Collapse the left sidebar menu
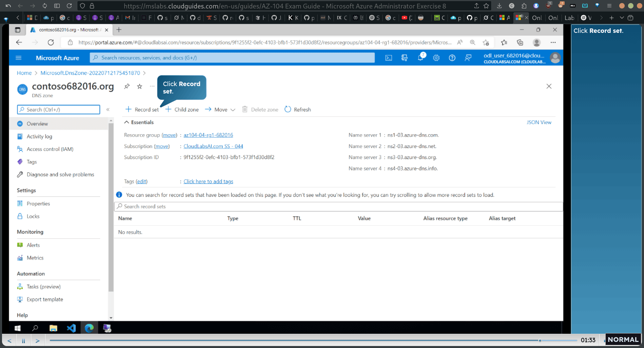Viewport: 644px width, 348px height. [x=108, y=109]
